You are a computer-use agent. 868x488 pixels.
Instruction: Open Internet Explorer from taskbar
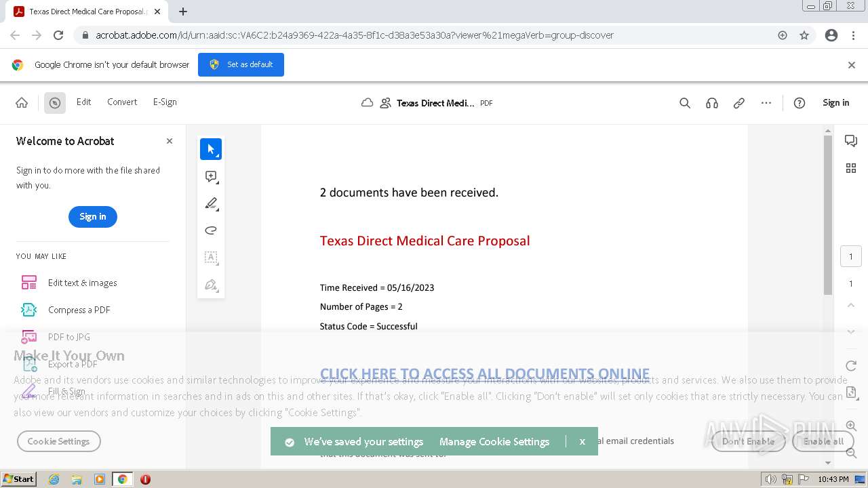pyautogui.click(x=54, y=479)
